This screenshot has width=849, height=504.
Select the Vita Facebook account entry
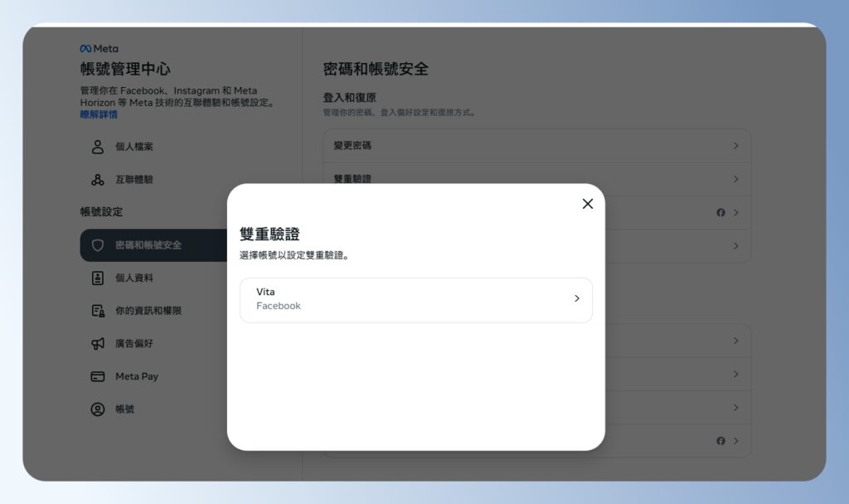coord(415,299)
